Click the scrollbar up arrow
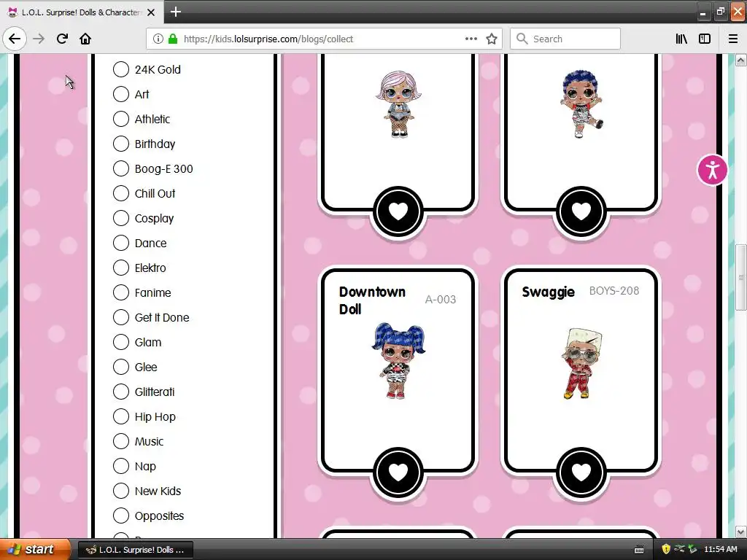 (x=740, y=60)
